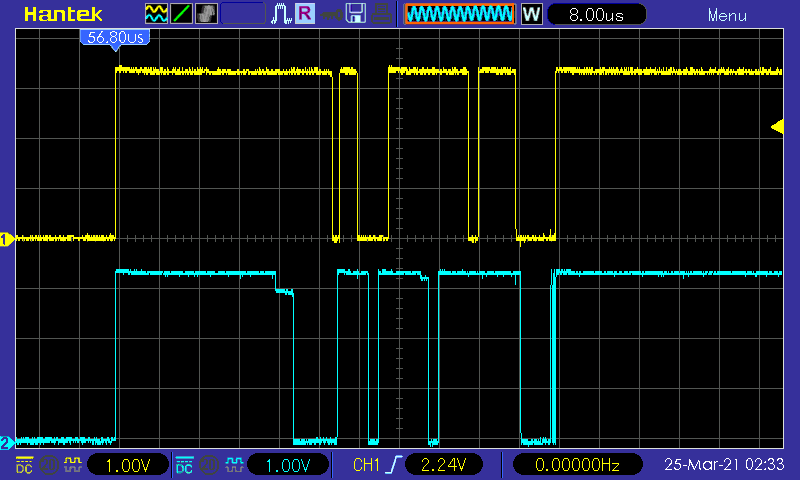
Task: Click channel 2 ground marker
Action: pos(7,442)
